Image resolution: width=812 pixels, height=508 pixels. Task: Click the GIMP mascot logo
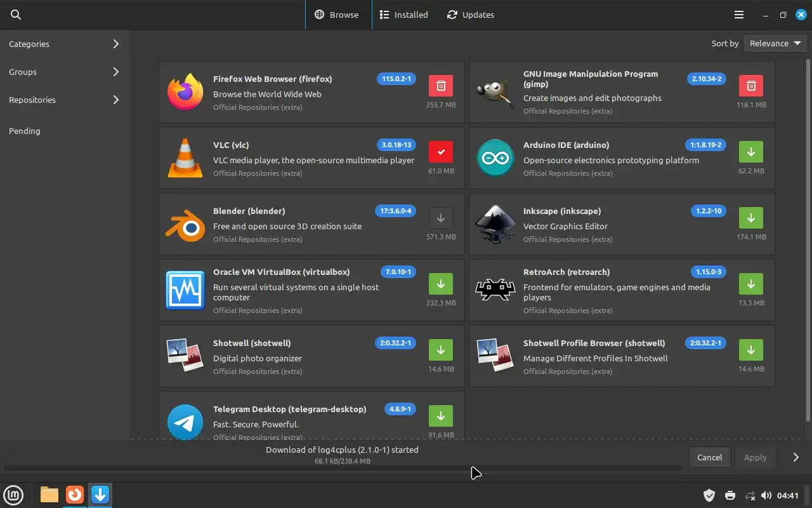point(495,92)
